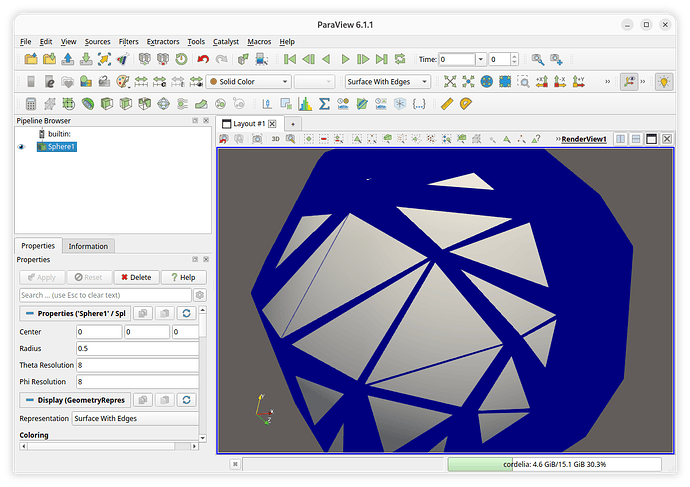Open the Representation combo box in Properties
Screen dimensions: 690x487
(x=136, y=418)
